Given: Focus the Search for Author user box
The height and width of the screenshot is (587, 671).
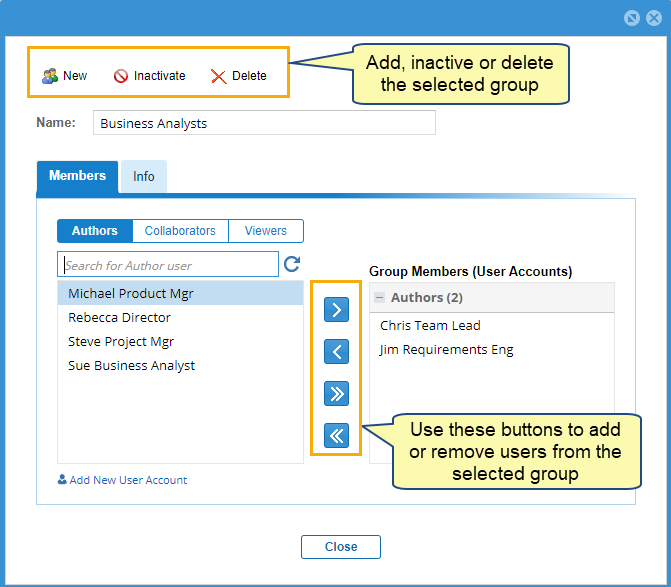Looking at the screenshot, I should tap(168, 264).
